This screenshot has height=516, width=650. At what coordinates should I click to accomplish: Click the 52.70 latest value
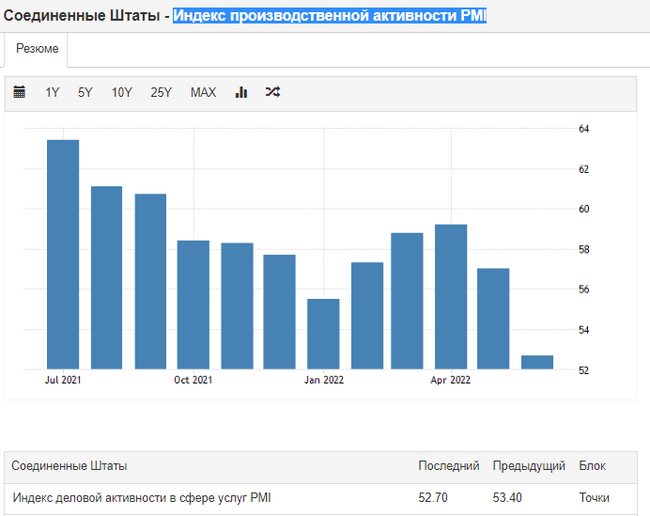click(x=433, y=497)
